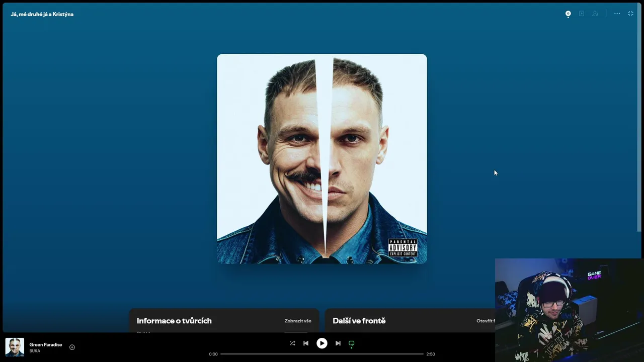644x362 pixels.
Task: Click the artist with music note icon
Action: [x=595, y=14]
